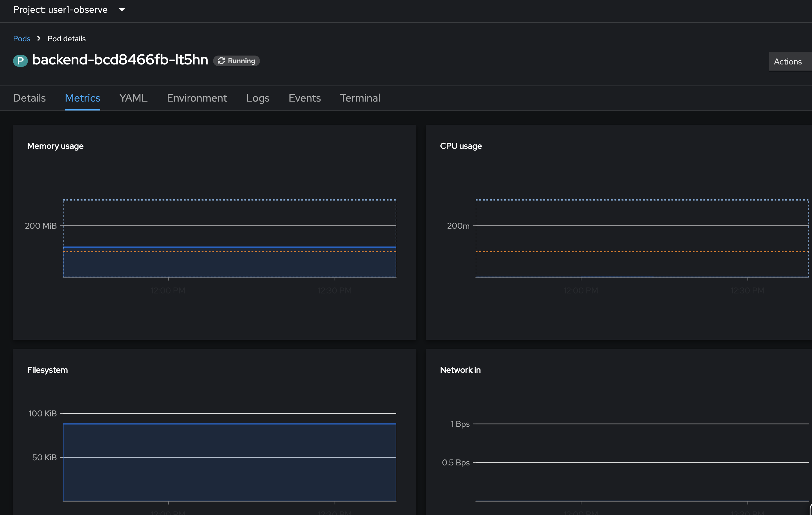
Task: Select the Metrics tab
Action: (83, 98)
